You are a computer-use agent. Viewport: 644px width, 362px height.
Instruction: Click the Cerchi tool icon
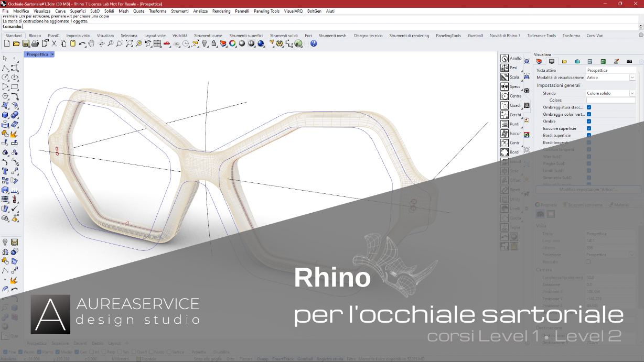click(x=505, y=115)
